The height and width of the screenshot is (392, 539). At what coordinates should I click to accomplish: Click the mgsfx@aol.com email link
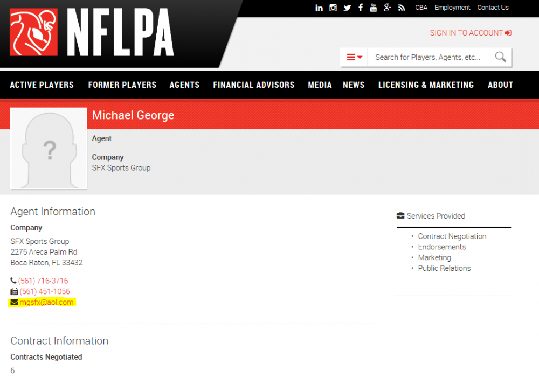[46, 303]
